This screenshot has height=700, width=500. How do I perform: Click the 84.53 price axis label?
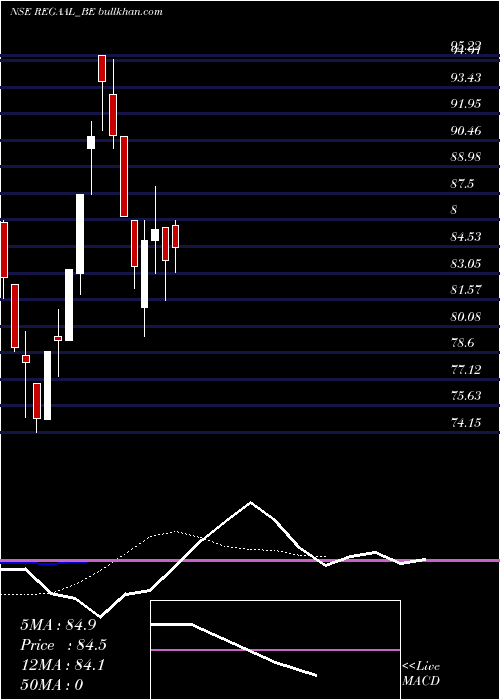tap(466, 237)
